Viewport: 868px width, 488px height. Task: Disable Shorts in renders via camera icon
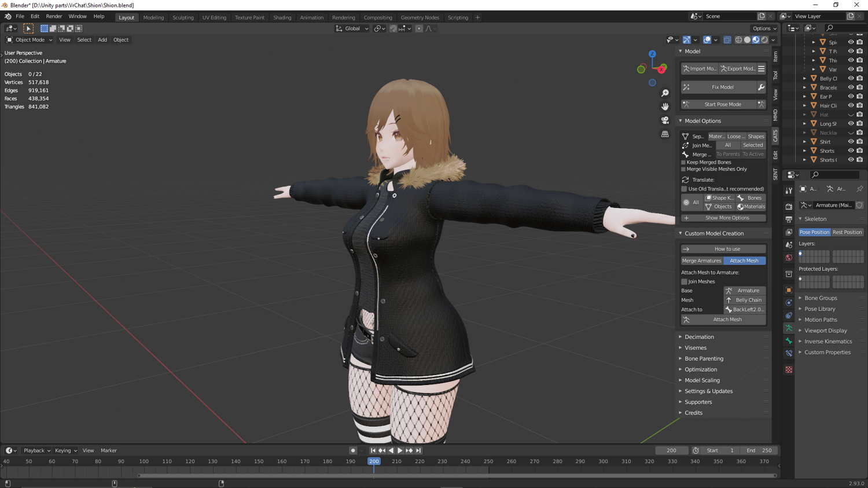[860, 151]
